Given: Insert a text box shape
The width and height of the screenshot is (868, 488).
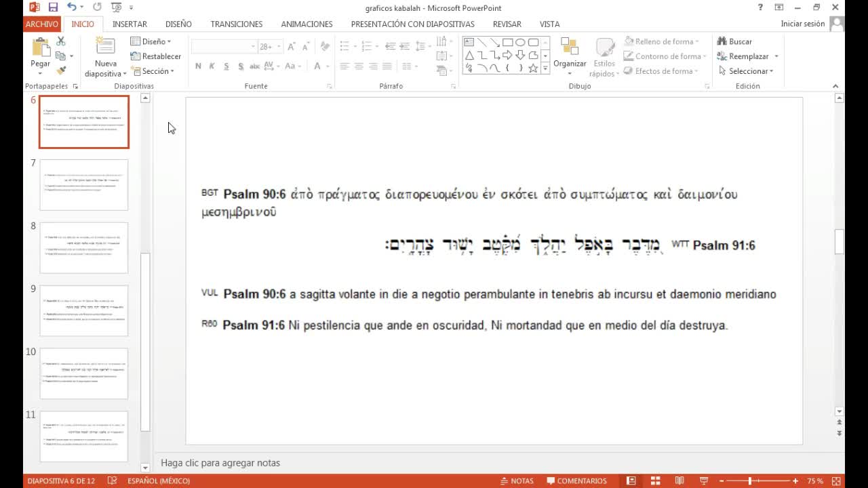Looking at the screenshot, I should 469,42.
